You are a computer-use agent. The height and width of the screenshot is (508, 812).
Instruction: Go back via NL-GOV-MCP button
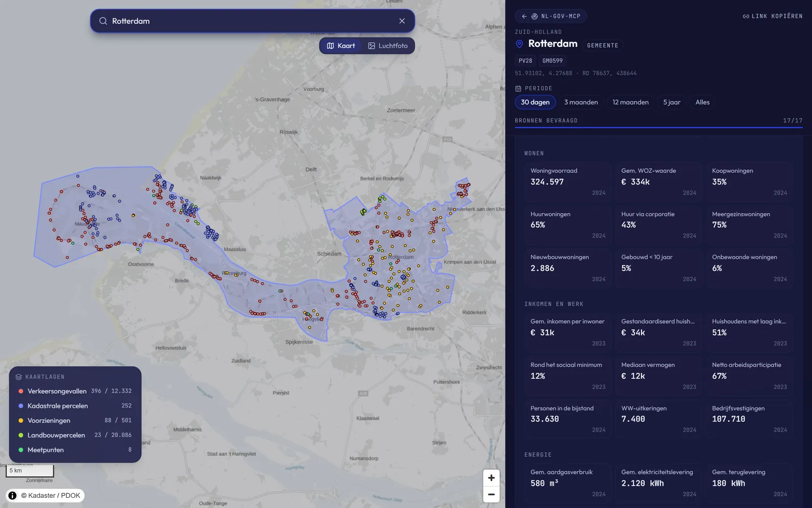(551, 16)
